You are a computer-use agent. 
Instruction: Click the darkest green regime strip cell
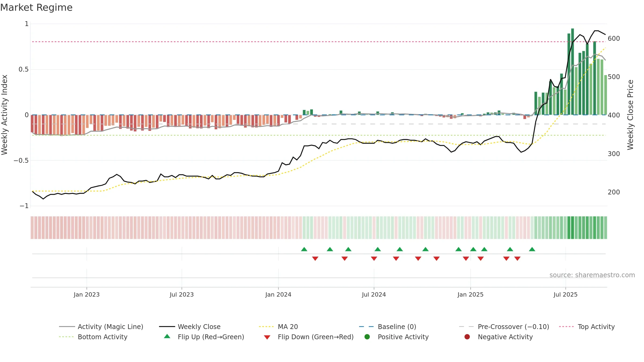click(x=573, y=228)
